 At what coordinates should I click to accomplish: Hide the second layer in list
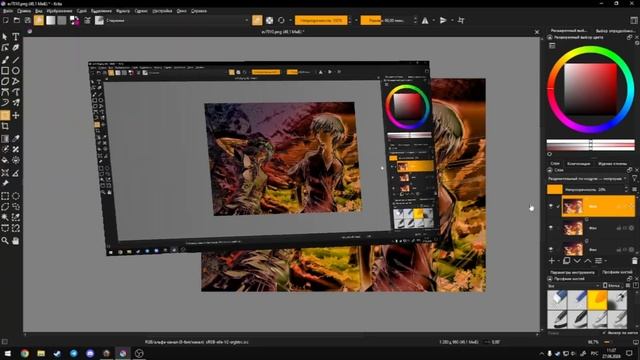(551, 228)
